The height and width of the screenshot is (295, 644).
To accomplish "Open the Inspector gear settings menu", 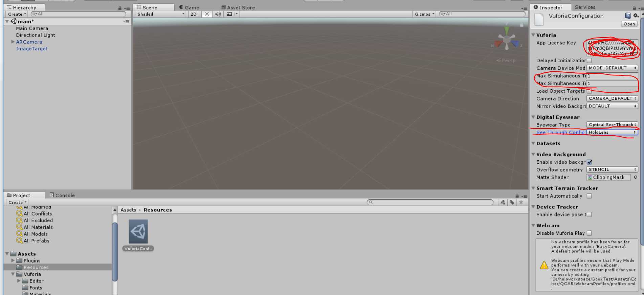I will [x=636, y=16].
